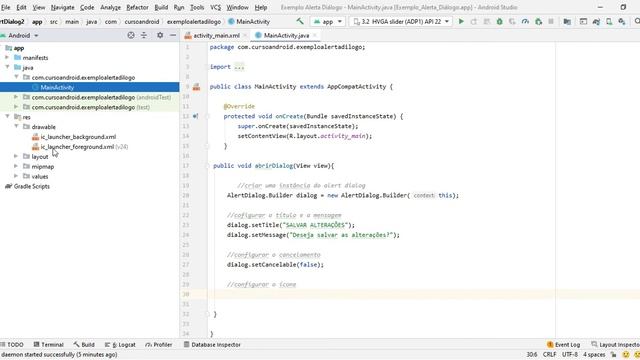Open the app run configuration dropdown
640x360 pixels.
coord(328,21)
